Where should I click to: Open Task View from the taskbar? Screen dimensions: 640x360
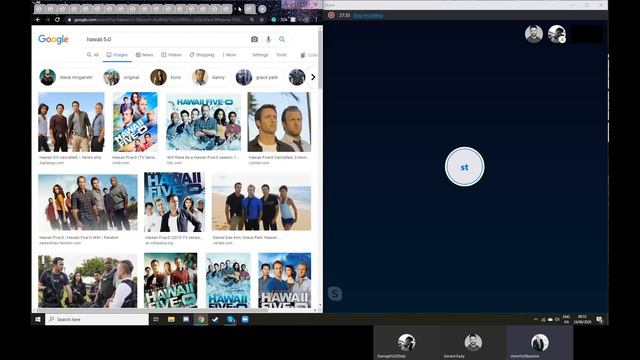coord(156,319)
